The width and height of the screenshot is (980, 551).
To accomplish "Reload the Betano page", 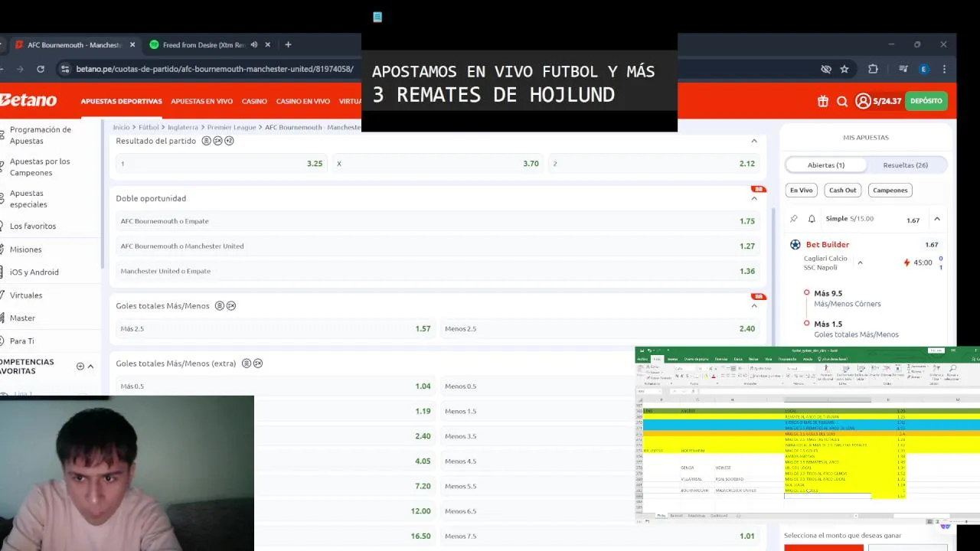I will pyautogui.click(x=41, y=69).
